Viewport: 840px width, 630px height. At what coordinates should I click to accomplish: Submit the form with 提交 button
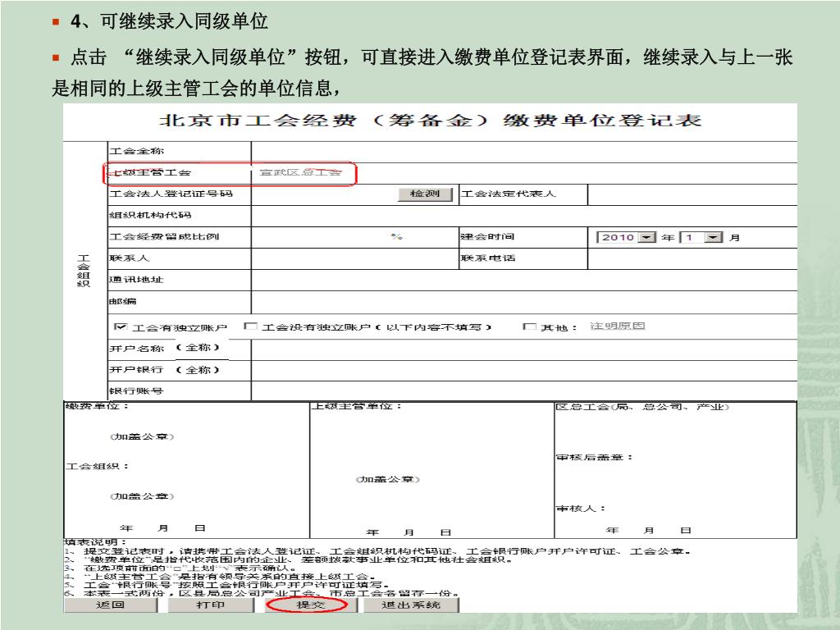(x=310, y=605)
